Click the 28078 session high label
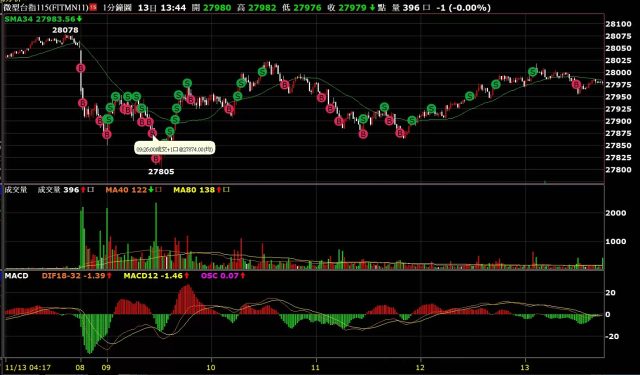This screenshot has width=640, height=375. pyautogui.click(x=65, y=30)
